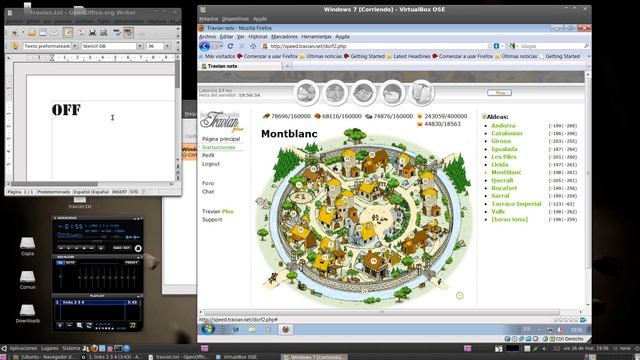Click the add files icon in Audacious playlist
This screenshot has width=640, height=360.
coord(60,325)
